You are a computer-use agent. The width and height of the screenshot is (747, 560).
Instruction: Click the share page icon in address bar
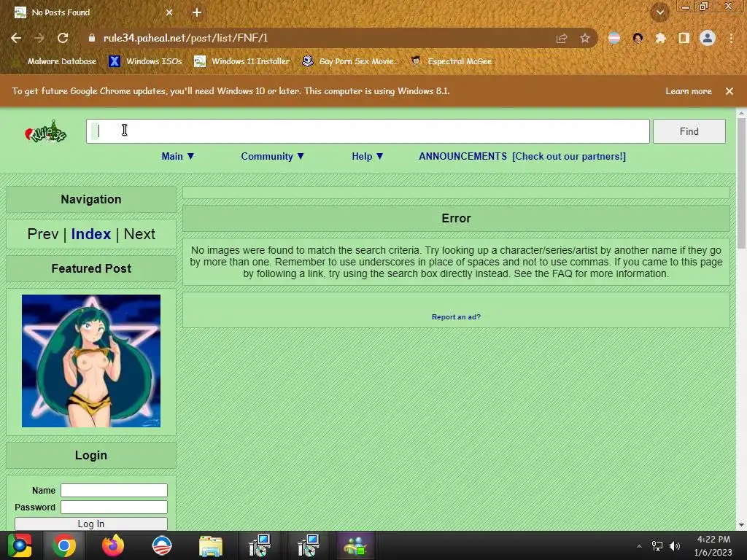pyautogui.click(x=562, y=38)
